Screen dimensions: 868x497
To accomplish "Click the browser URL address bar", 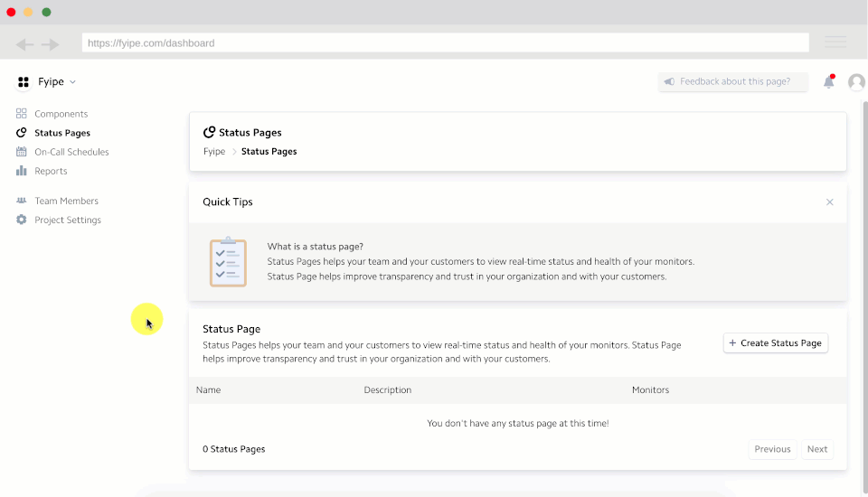I will 446,42.
